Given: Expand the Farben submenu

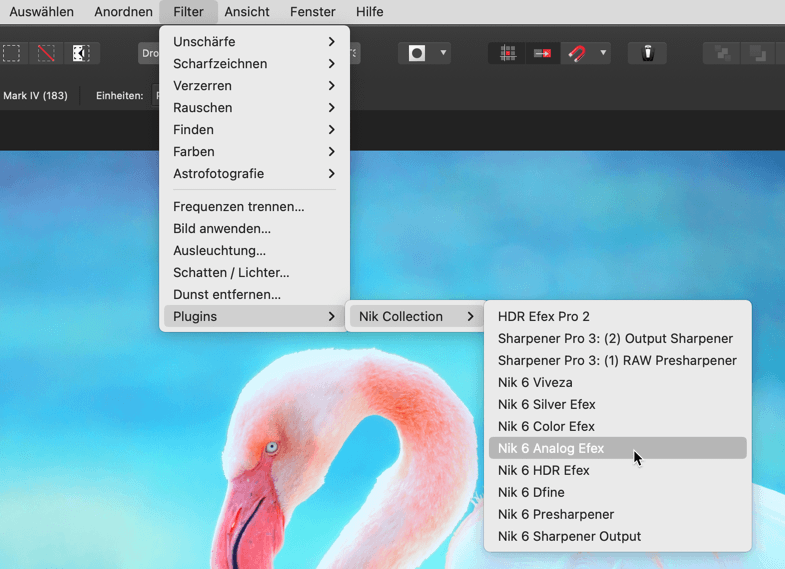Looking at the screenshot, I should tap(254, 152).
